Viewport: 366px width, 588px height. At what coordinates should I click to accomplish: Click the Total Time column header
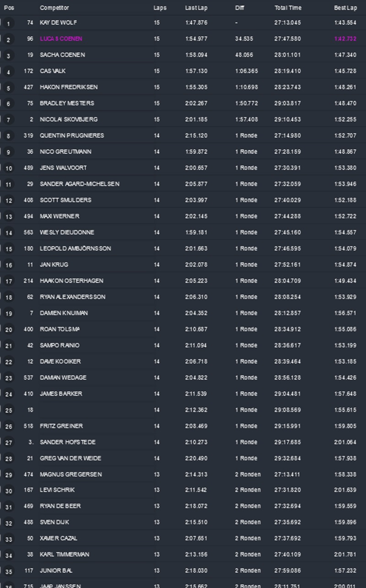click(288, 8)
